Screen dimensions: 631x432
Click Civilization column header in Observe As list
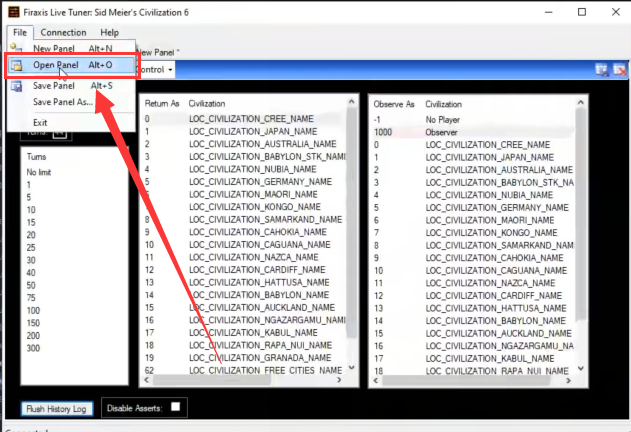(x=443, y=104)
